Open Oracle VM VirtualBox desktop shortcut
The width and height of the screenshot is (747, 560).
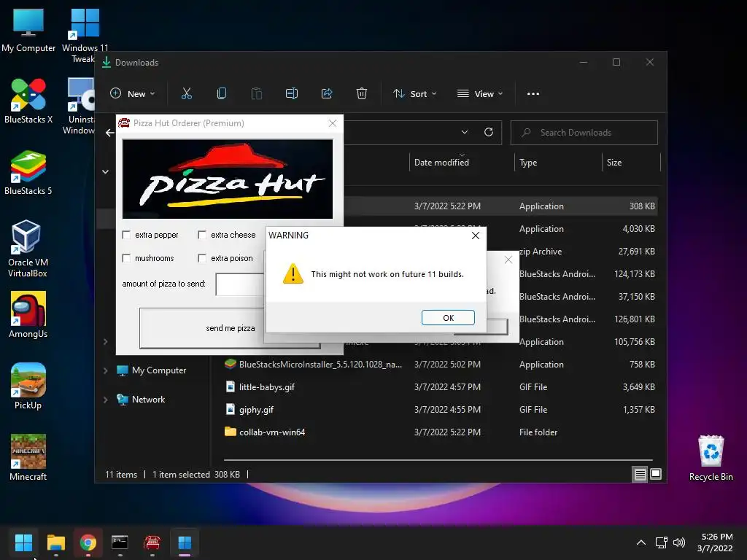point(28,249)
